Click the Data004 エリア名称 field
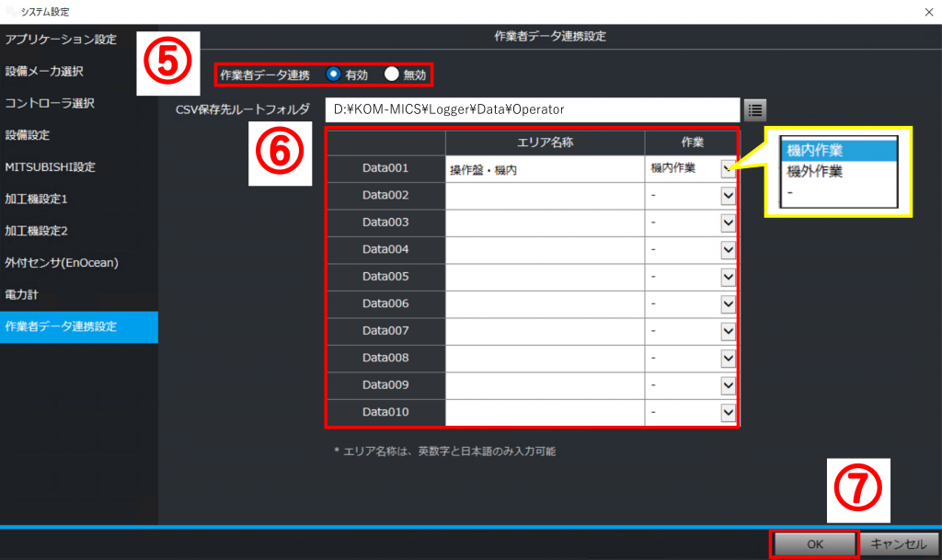The image size is (942, 560). point(545,250)
